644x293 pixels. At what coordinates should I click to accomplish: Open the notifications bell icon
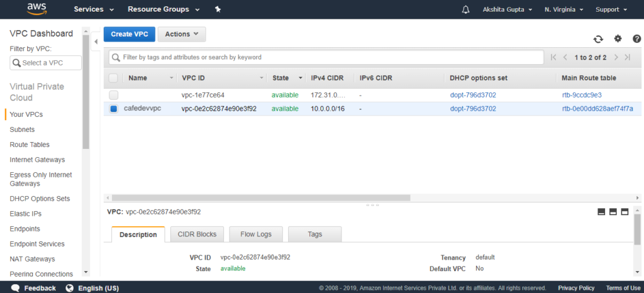click(x=465, y=9)
